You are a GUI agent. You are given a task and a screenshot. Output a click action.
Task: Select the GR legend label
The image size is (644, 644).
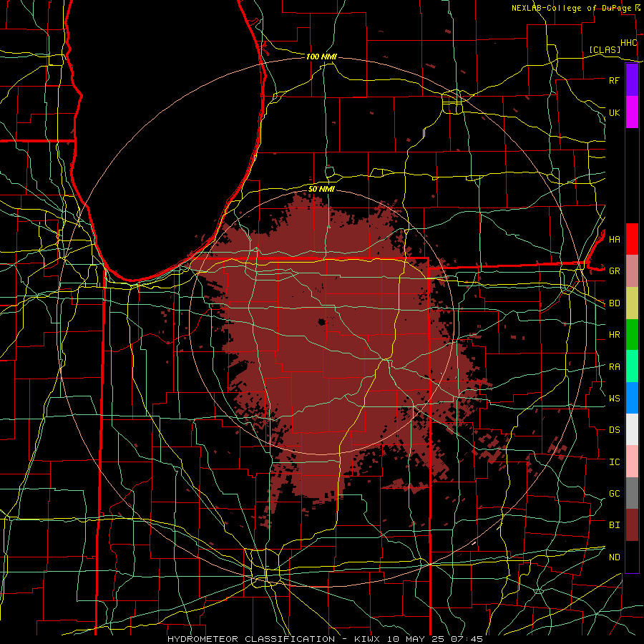click(x=614, y=271)
